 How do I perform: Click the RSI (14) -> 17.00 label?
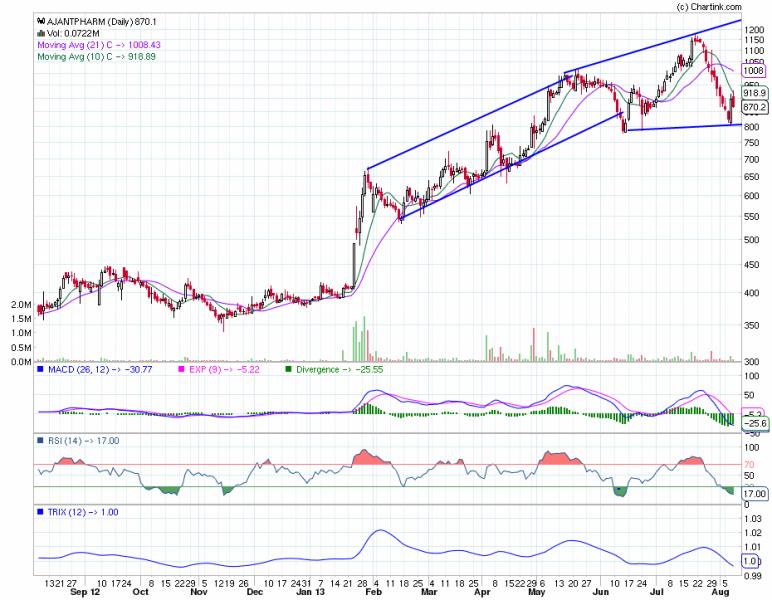(84, 441)
